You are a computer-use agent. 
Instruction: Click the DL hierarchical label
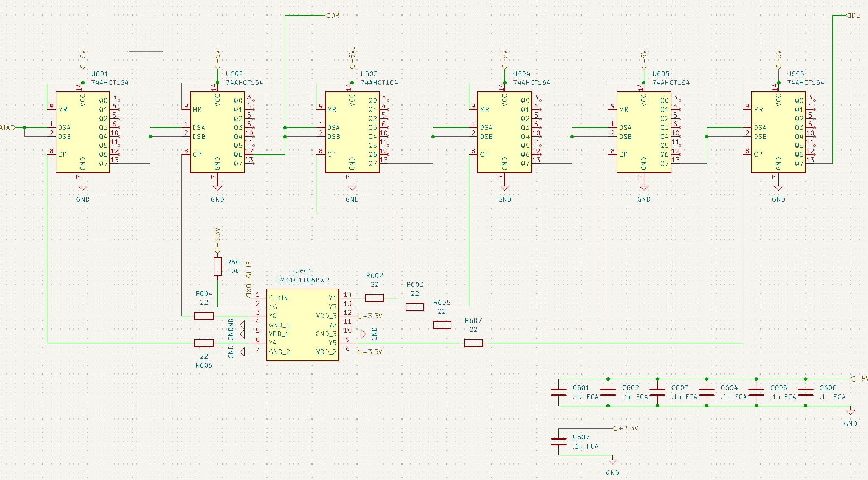click(853, 15)
